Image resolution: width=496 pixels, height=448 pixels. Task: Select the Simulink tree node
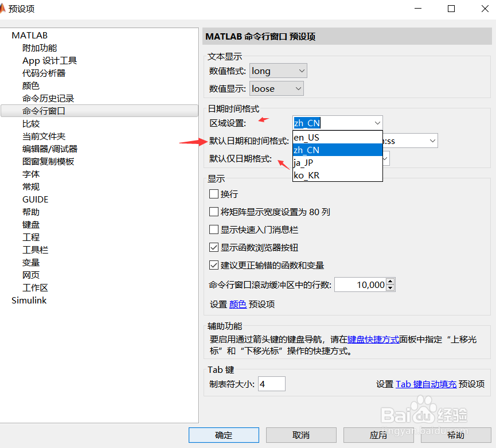tap(29, 300)
